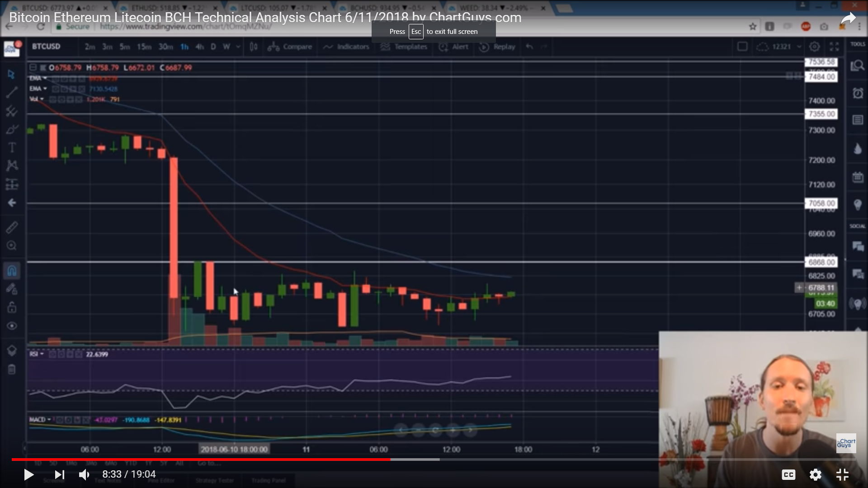Click the share arrow icon
The height and width of the screenshot is (488, 868).
[848, 19]
